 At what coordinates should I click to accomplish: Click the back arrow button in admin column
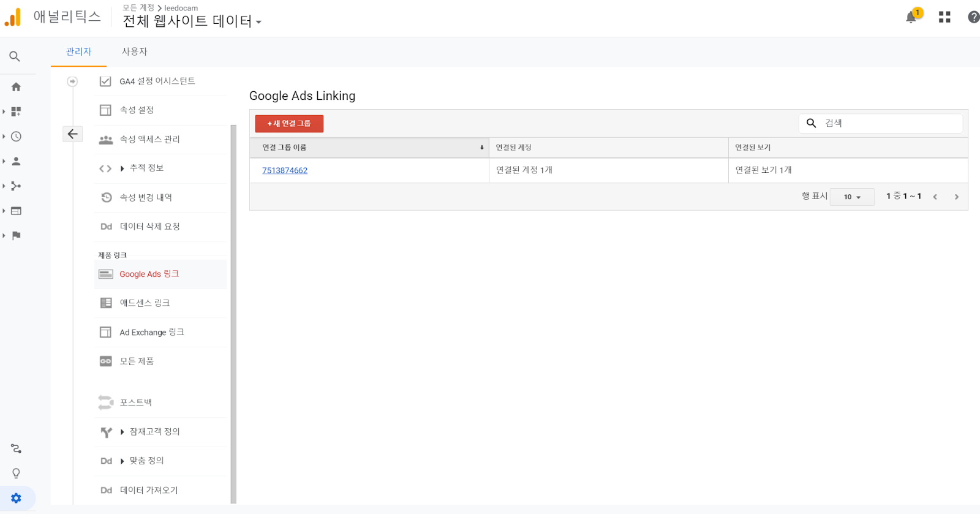tap(72, 134)
